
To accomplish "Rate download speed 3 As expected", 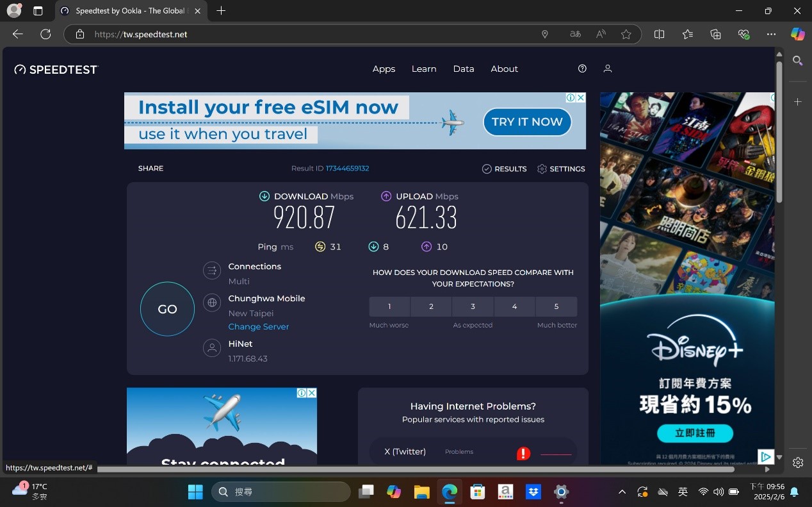I will pyautogui.click(x=473, y=306).
